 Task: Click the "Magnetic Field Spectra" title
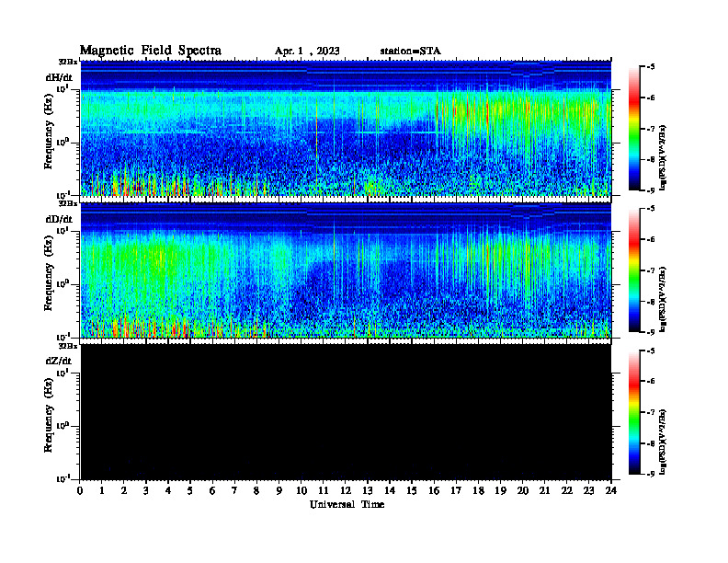point(151,51)
